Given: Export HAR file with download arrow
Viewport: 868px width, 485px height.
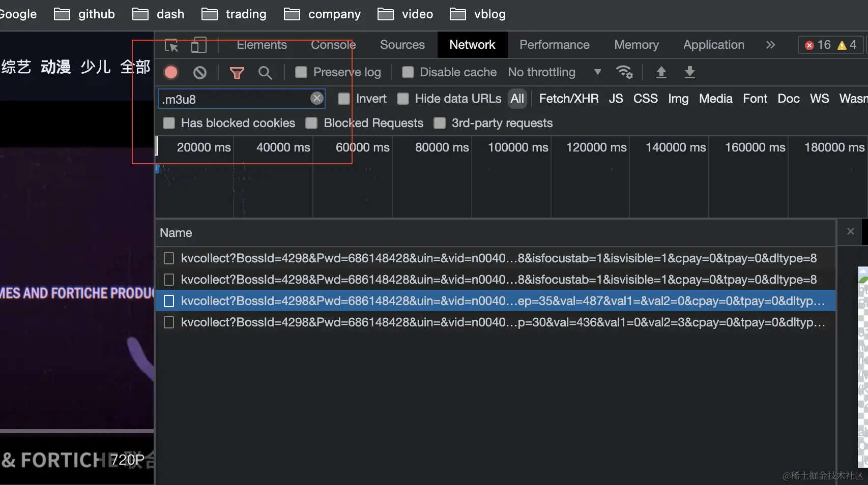Looking at the screenshot, I should [x=689, y=72].
